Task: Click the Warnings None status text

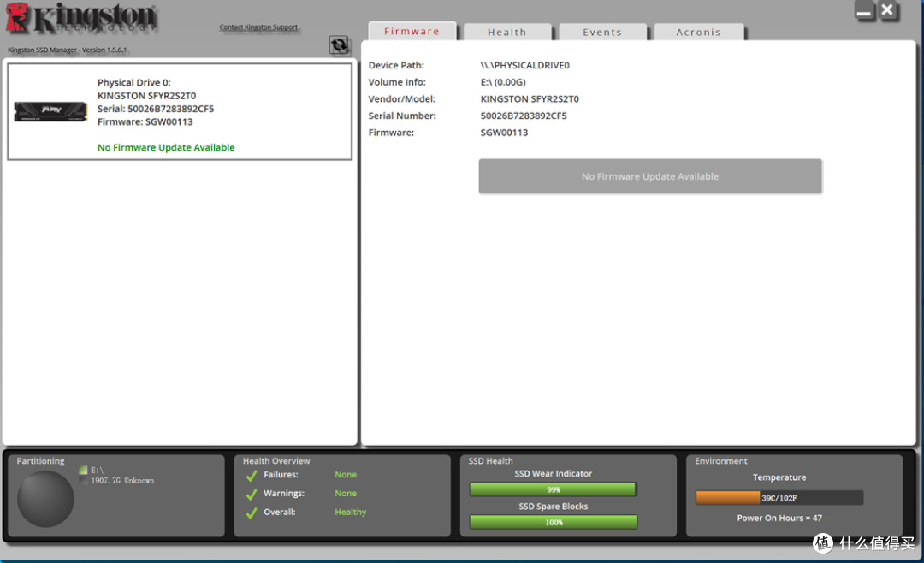Action: [346, 494]
